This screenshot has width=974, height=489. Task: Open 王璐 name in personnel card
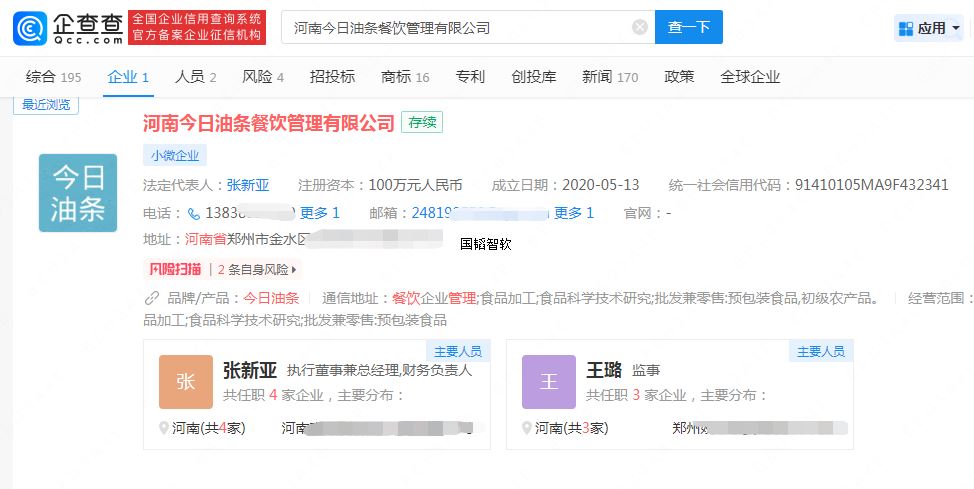coord(604,370)
